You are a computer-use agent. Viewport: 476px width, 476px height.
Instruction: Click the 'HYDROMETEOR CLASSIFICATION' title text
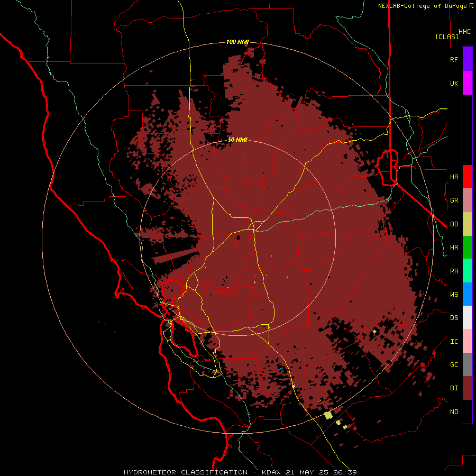(x=186, y=472)
